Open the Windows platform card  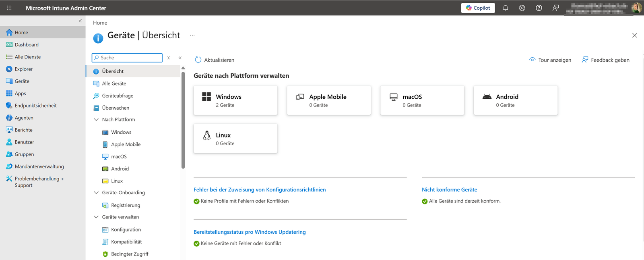(235, 100)
